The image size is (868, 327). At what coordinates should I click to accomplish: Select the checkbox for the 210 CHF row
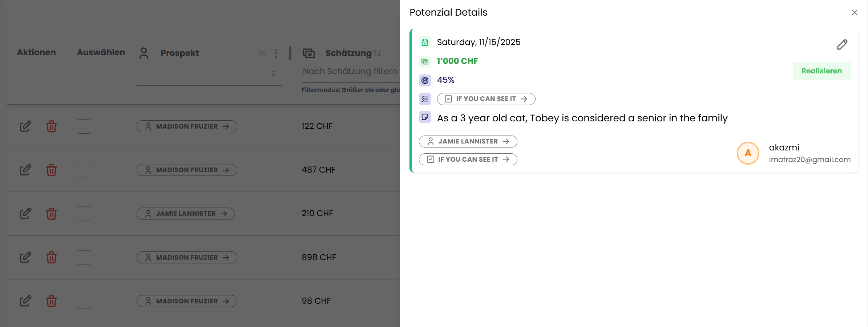click(x=84, y=214)
